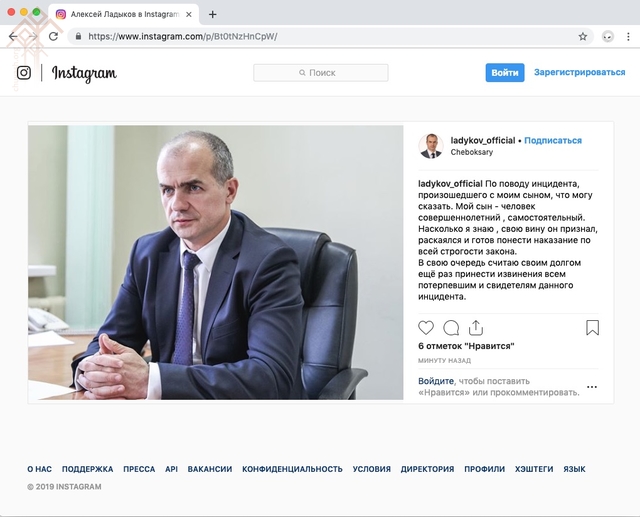Image resolution: width=640 pixels, height=517 pixels.
Task: Click the Войти button
Action: pyautogui.click(x=505, y=73)
